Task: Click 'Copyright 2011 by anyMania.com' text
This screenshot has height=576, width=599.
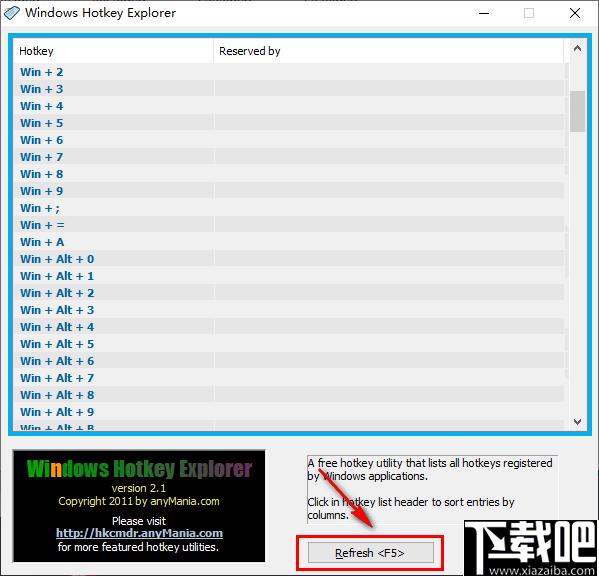Action: [139, 501]
